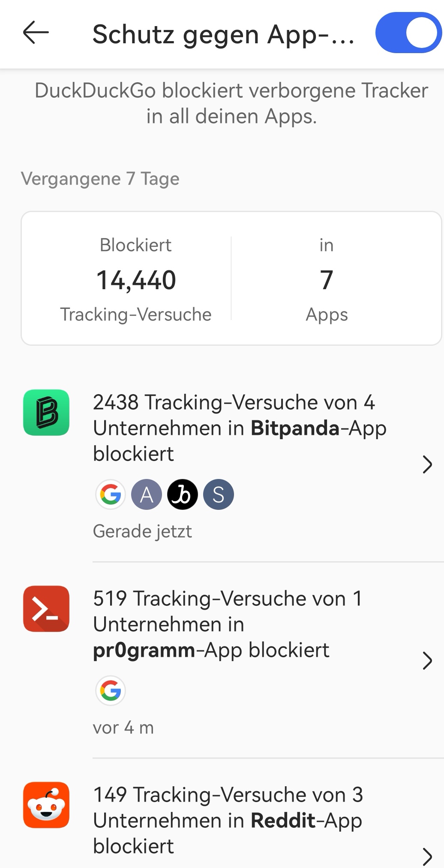Tap the Google tracker icon under pr0gramm

tap(111, 691)
